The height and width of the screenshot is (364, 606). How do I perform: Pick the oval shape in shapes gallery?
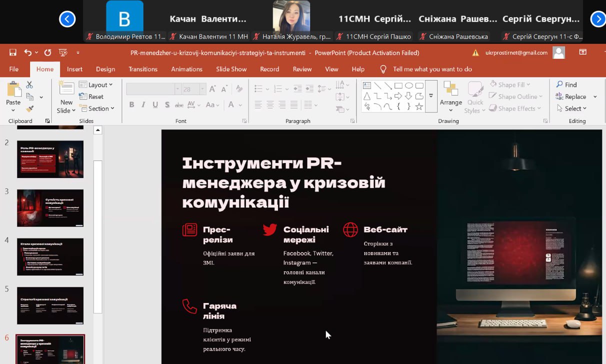(408, 85)
